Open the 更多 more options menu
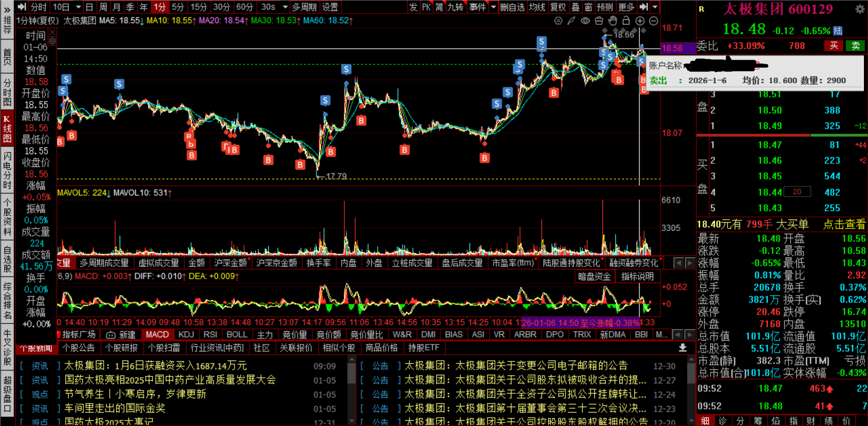This screenshot has width=868, height=426. click(626, 7)
